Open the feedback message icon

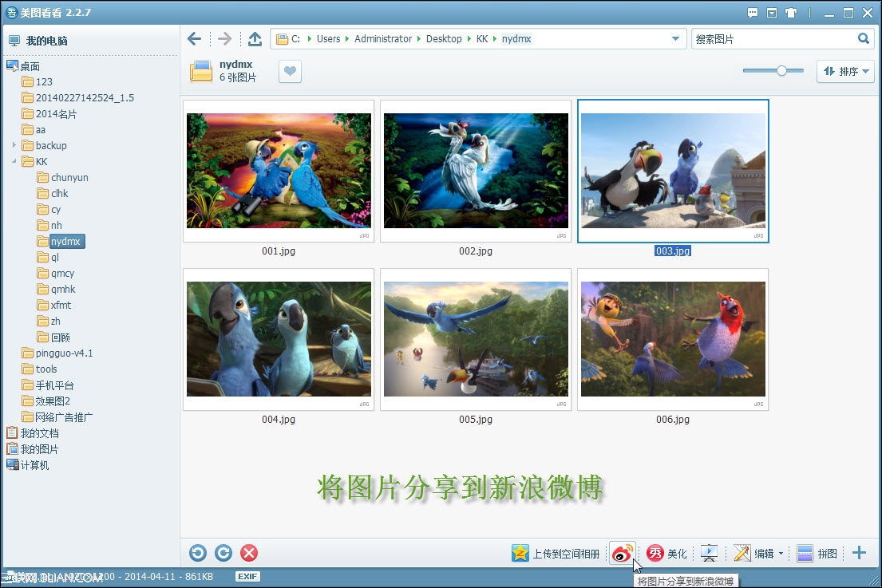coord(753,13)
